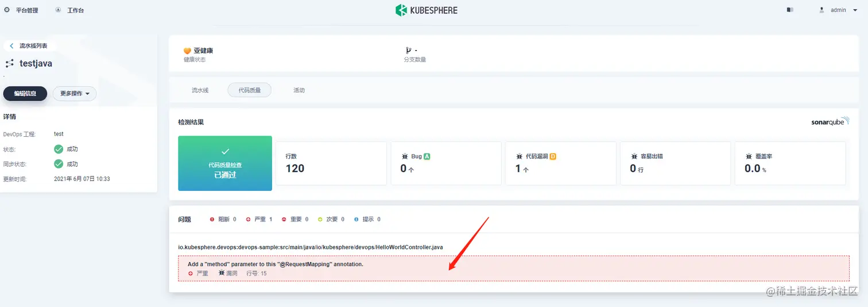Click the 覆盖率 0.0% value
Image resolution: width=868 pixels, height=307 pixels.
point(755,168)
